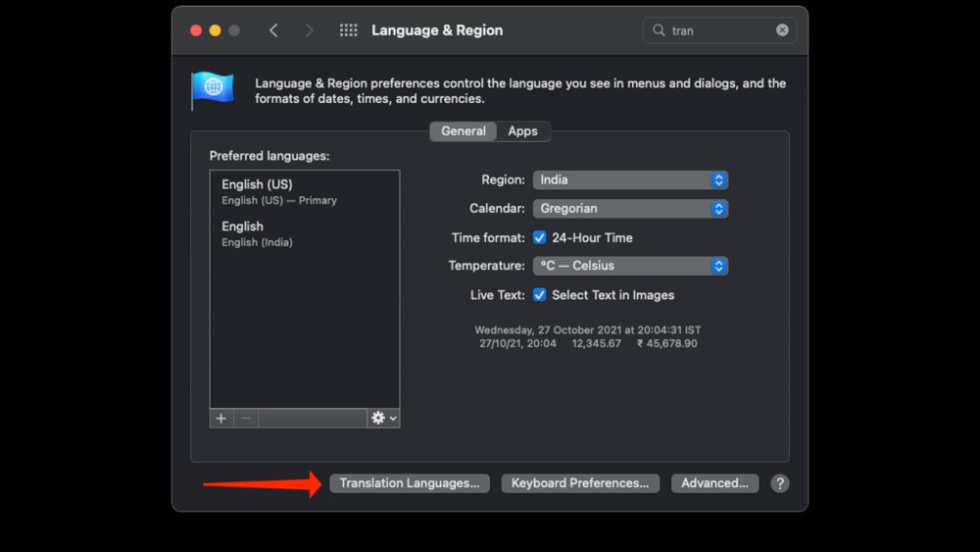The height and width of the screenshot is (552, 980).
Task: Open Keyboard Preferences
Action: [580, 483]
